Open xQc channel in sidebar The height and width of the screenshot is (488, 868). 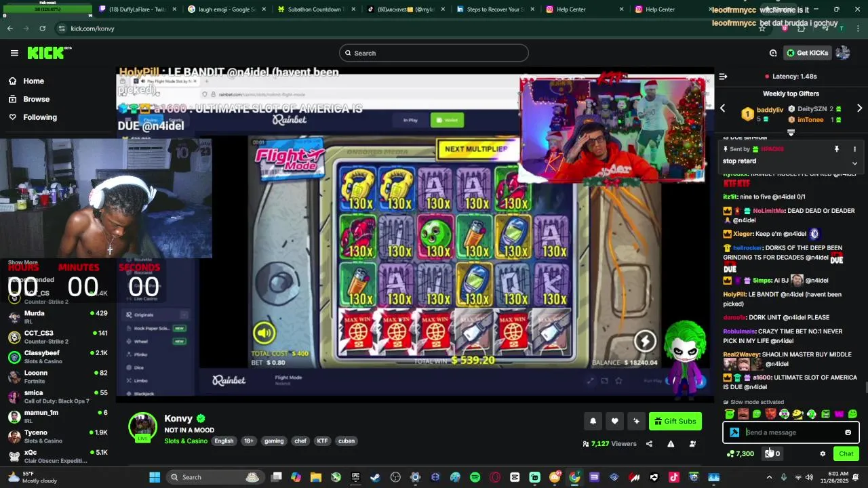(58, 456)
